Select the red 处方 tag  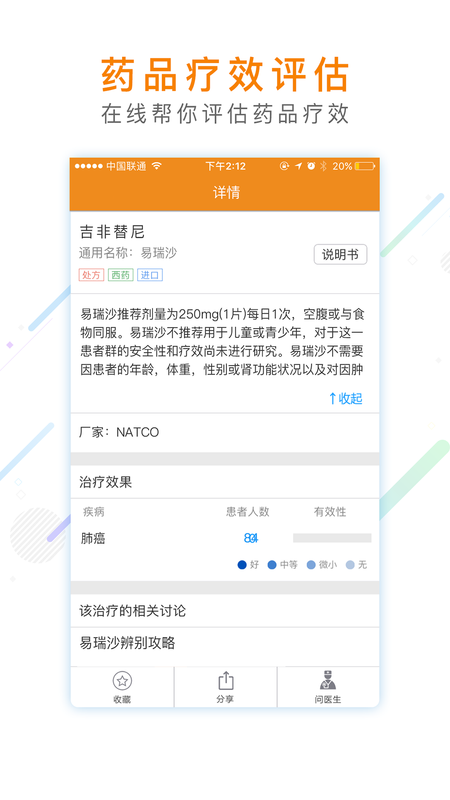tap(91, 275)
